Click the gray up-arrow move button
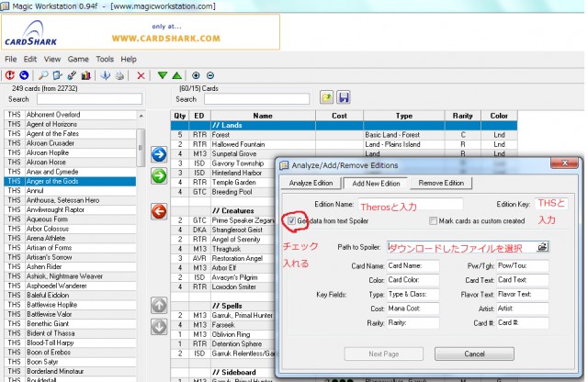This screenshot has width=588, height=382. 159,306
